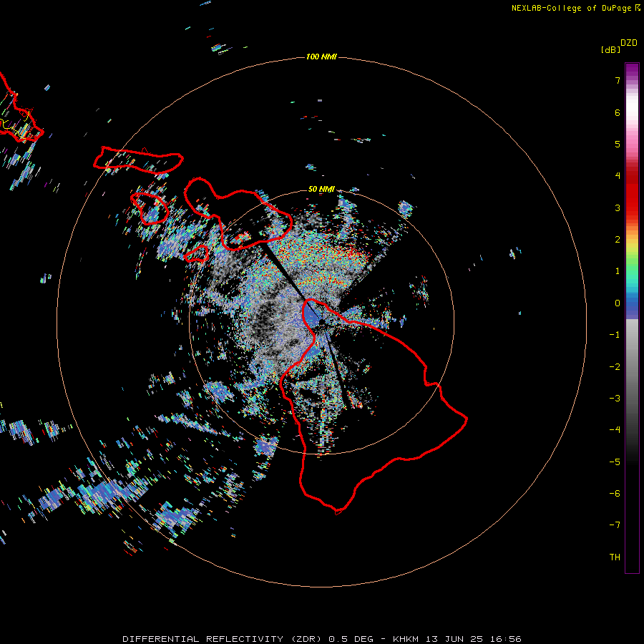
Task: Click the purple top segment of color bar
Action: coord(632,70)
